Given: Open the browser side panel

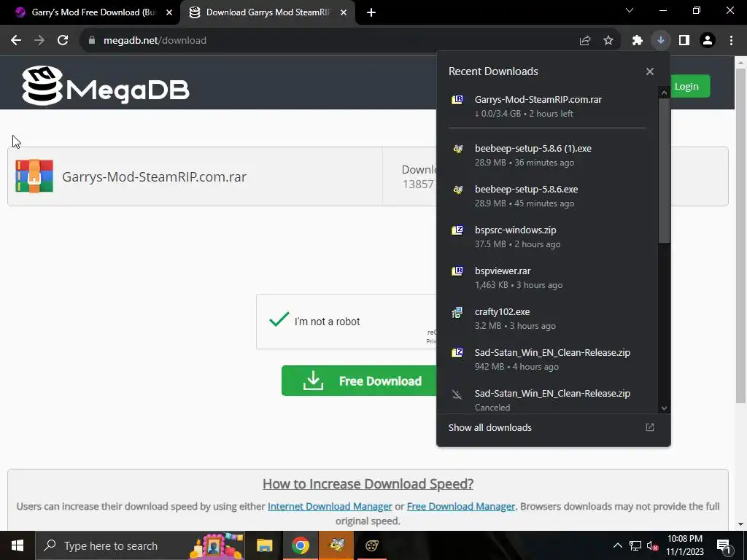Looking at the screenshot, I should [x=684, y=41].
